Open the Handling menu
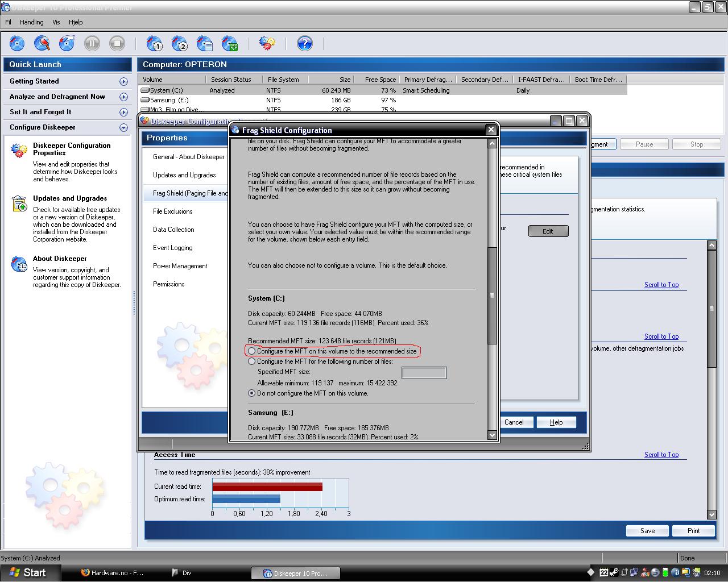 pyautogui.click(x=32, y=22)
